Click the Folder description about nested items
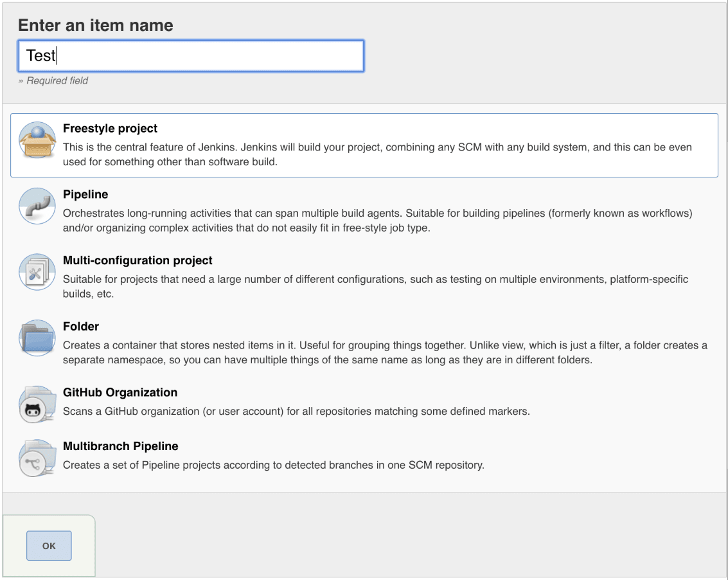The image size is (728, 580). [385, 352]
